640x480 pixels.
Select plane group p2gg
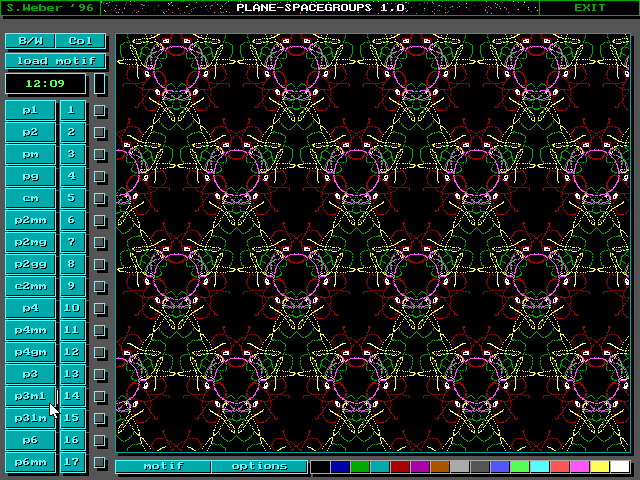point(30,264)
